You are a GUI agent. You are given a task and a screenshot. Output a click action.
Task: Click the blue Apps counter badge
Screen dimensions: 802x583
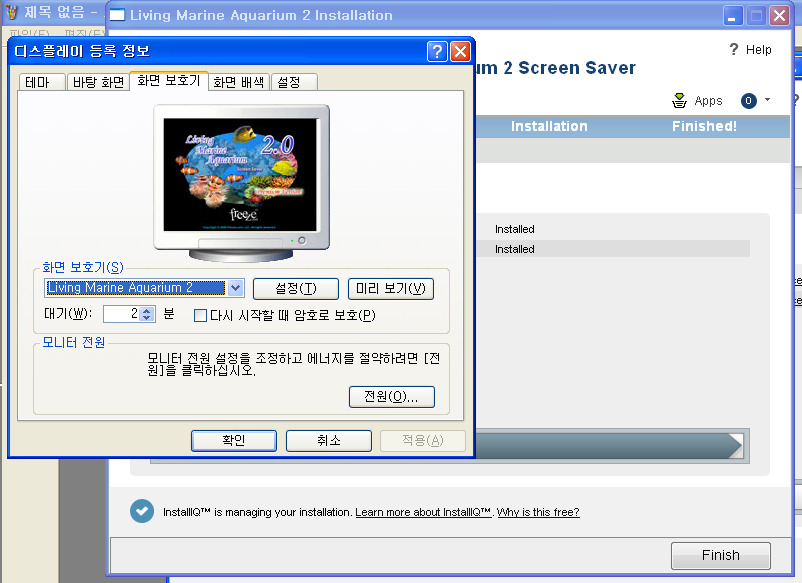click(748, 101)
